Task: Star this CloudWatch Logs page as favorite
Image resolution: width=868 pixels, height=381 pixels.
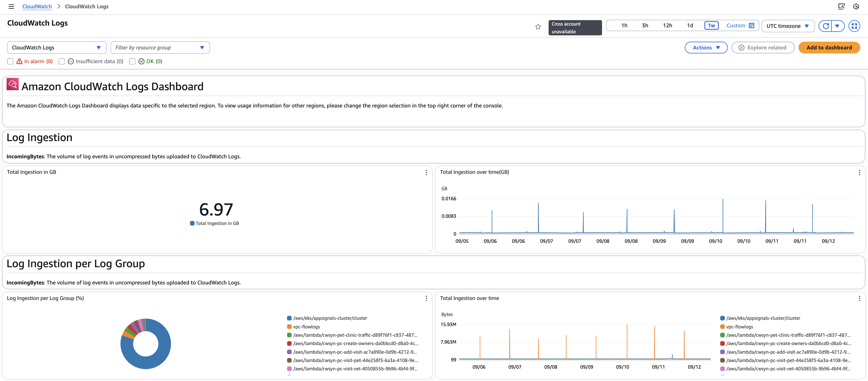Action: [x=537, y=27]
